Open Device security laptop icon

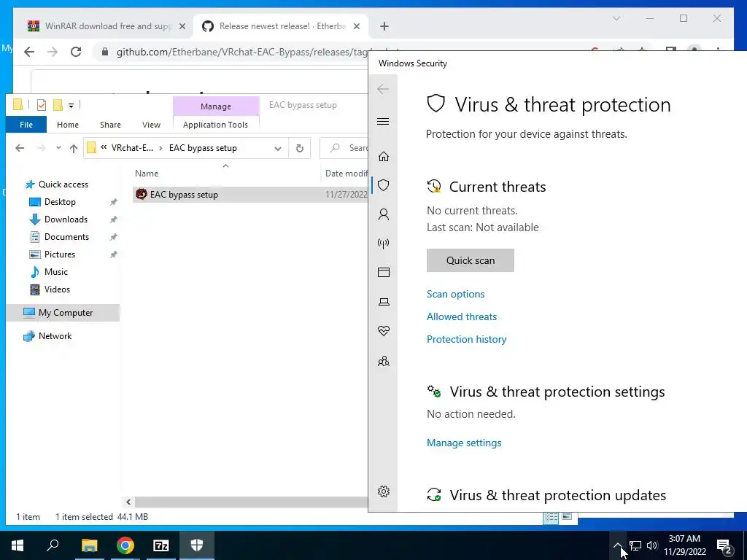pyautogui.click(x=384, y=302)
